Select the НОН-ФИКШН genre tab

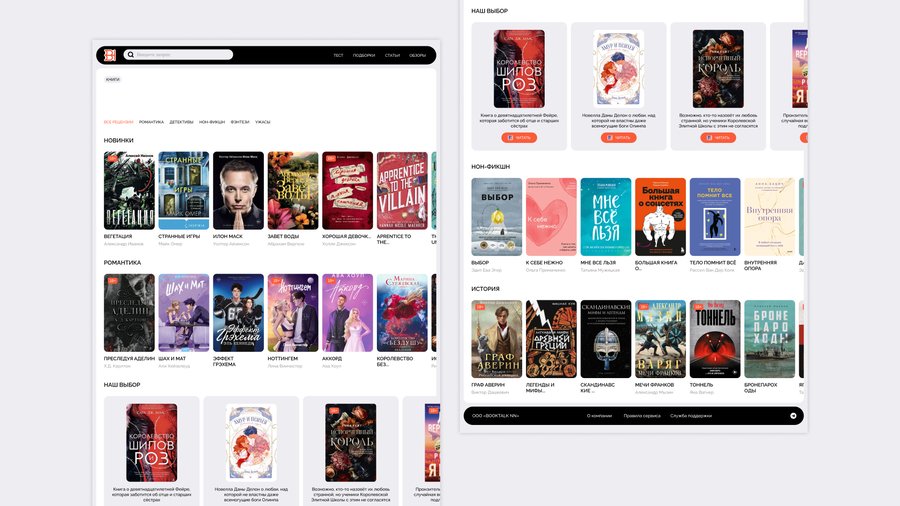click(x=212, y=122)
